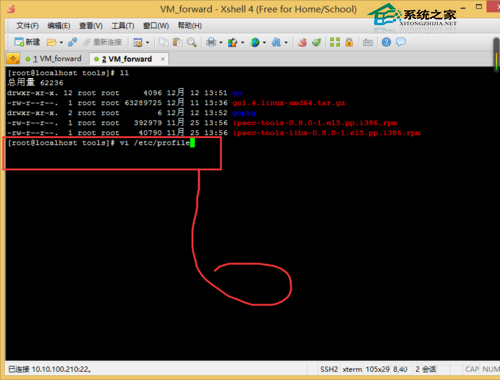Image resolution: width=500 pixels, height=380 pixels.
Task: Open the 文件(F) menu
Action: [27, 26]
